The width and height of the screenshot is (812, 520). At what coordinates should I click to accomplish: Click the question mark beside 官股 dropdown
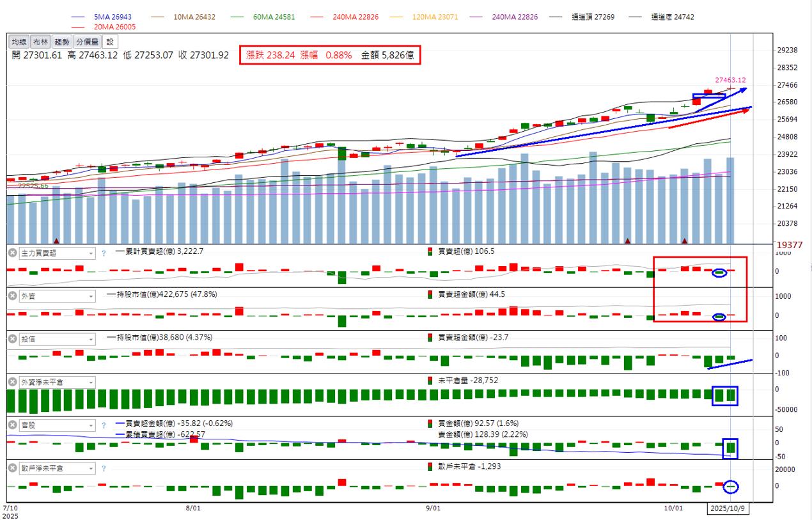pyautogui.click(x=104, y=425)
